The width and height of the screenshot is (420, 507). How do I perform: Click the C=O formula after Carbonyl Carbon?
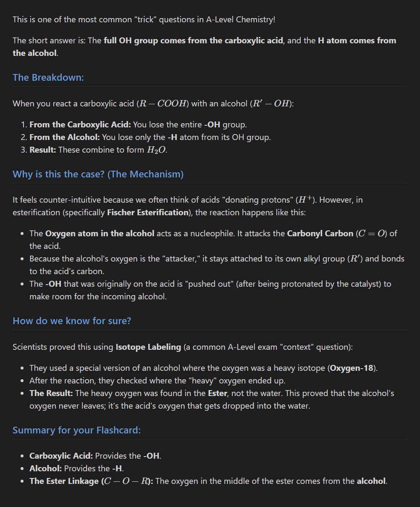pos(371,234)
